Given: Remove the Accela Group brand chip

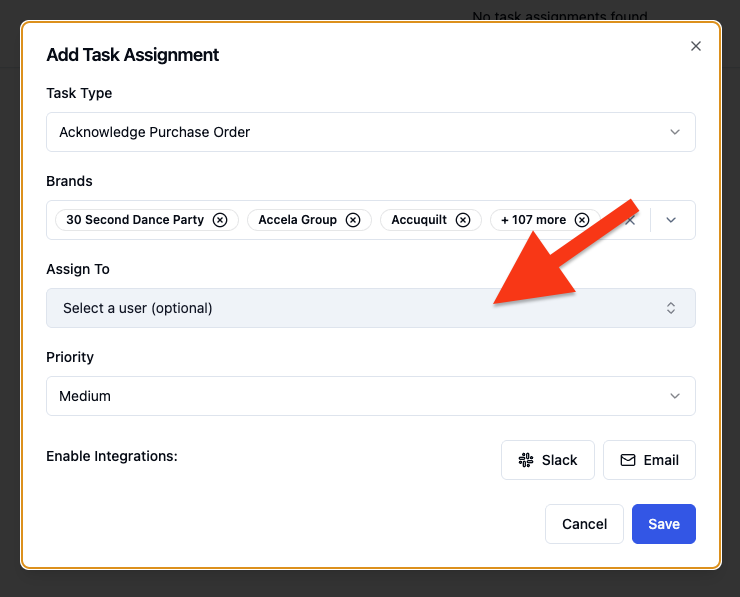Looking at the screenshot, I should tap(353, 220).
